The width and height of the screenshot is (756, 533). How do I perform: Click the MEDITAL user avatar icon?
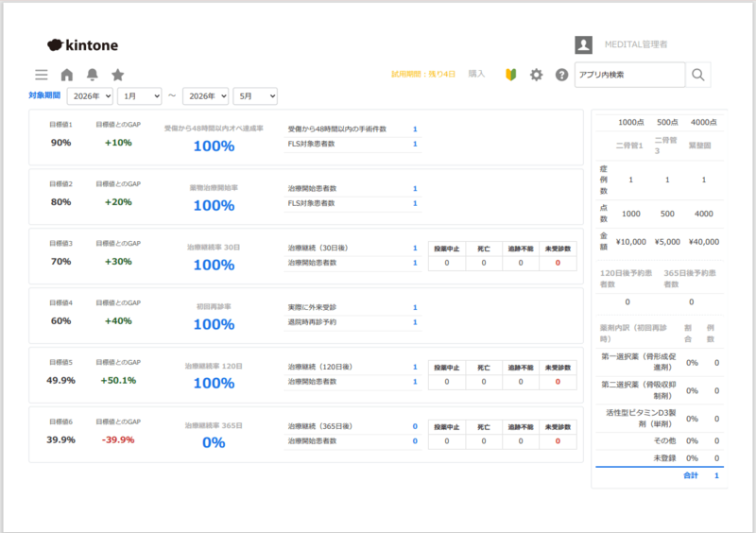[x=583, y=44]
